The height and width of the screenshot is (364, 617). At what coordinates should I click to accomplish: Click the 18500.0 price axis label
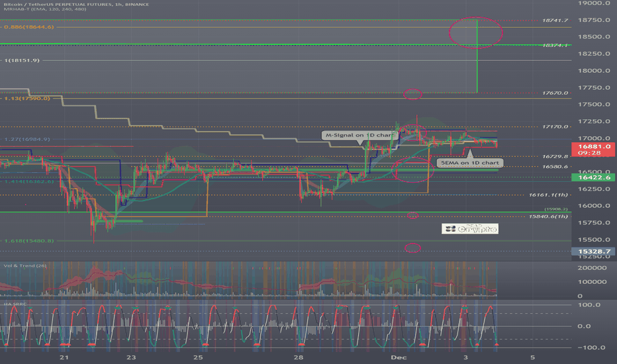tap(594, 37)
